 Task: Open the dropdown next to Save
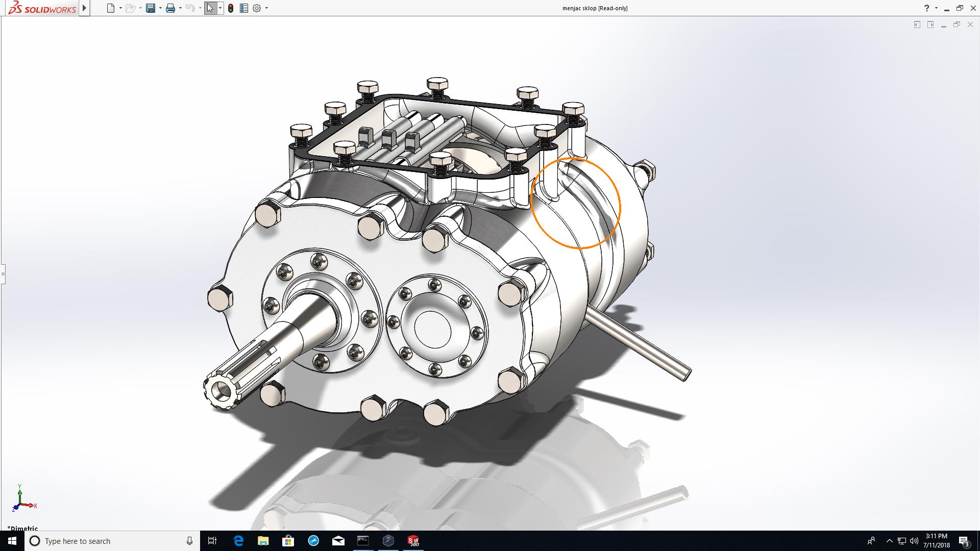click(160, 8)
